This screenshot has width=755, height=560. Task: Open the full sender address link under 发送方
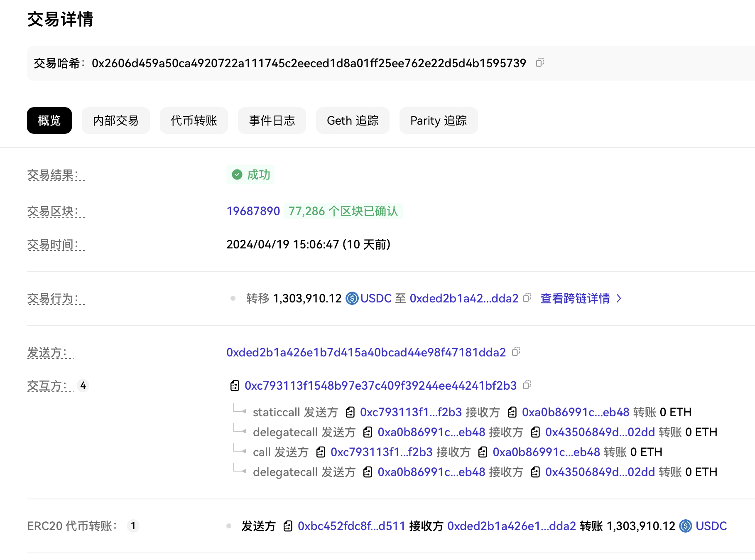coord(366,352)
